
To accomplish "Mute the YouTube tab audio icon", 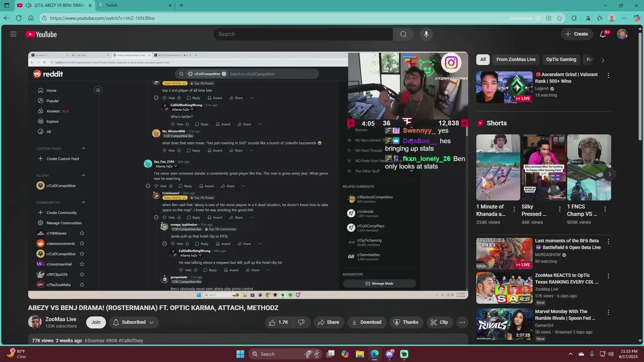I will click(29, 6).
